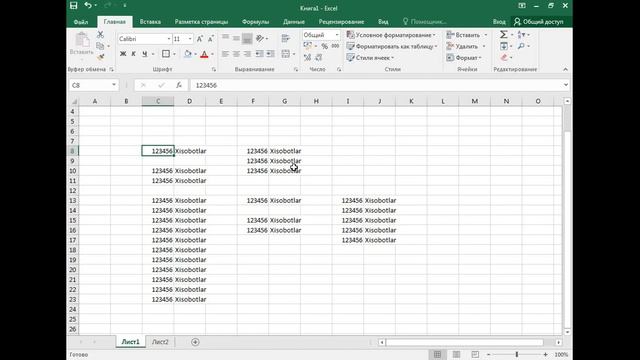Switch to the Лист2 sheet tab
The width and height of the screenshot is (640, 360).
point(160,342)
